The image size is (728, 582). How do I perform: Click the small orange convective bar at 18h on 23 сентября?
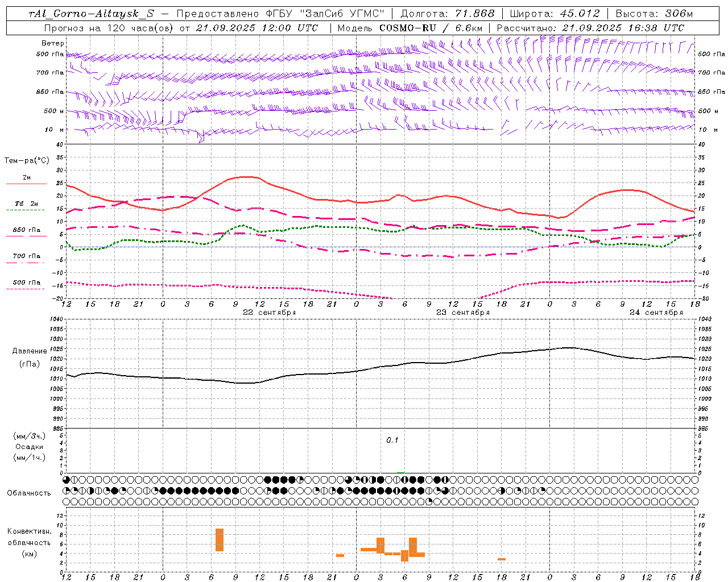pyautogui.click(x=502, y=559)
